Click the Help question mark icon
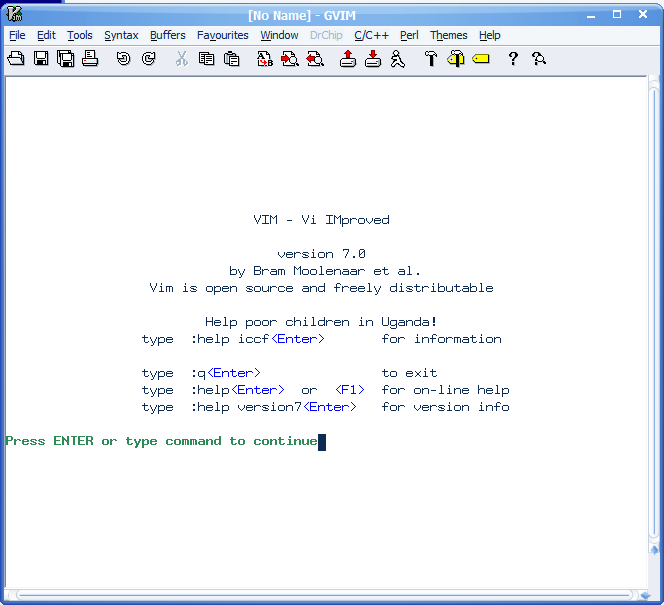Viewport: 664px width, 605px height. [x=513, y=58]
